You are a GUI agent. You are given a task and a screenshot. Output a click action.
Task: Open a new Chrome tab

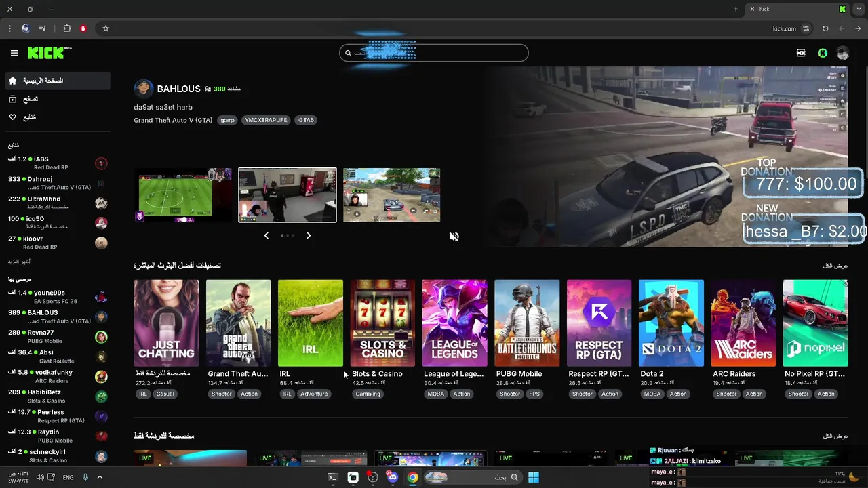coord(736,9)
